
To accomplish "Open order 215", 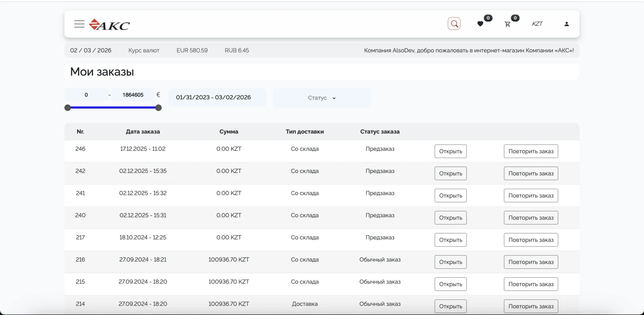I will 450,284.
